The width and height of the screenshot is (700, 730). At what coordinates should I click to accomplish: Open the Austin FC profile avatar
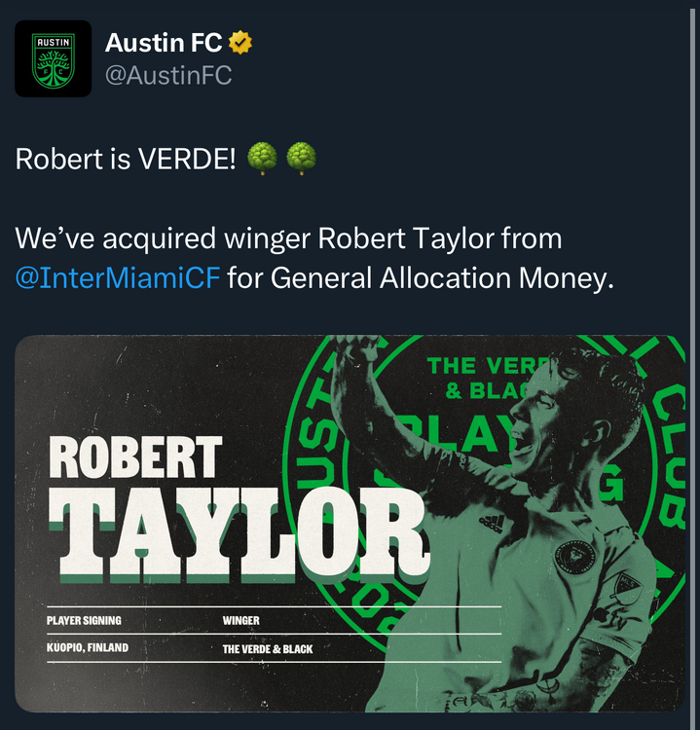coord(54,58)
